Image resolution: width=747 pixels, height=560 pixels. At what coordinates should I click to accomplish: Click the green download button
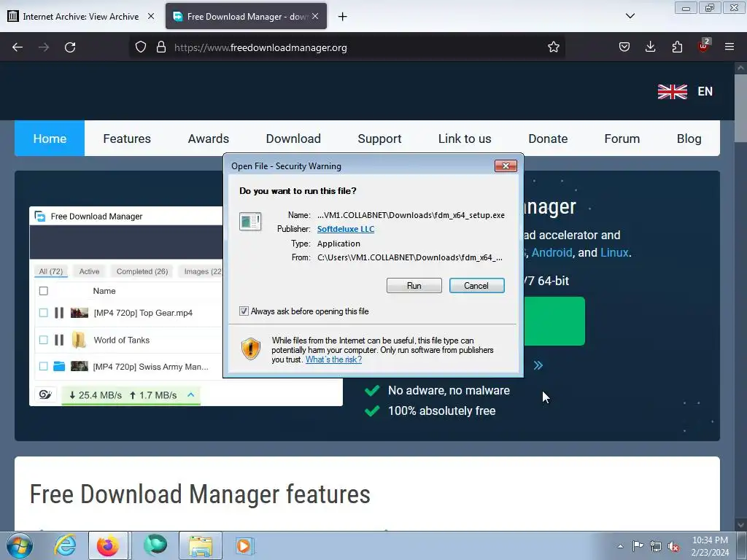click(554, 321)
